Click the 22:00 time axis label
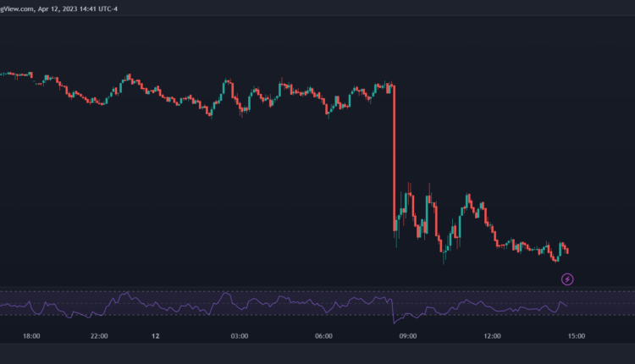Image resolution: width=635 pixels, height=364 pixels. (x=99, y=336)
